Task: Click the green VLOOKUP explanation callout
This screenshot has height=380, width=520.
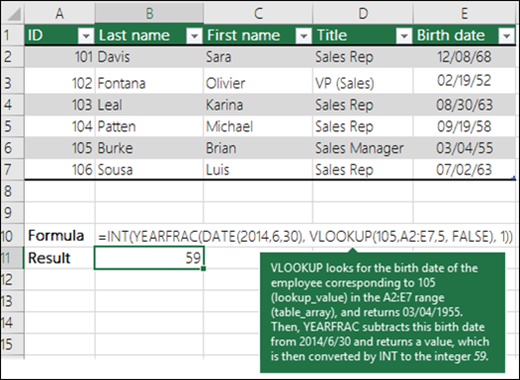Action: click(382, 312)
